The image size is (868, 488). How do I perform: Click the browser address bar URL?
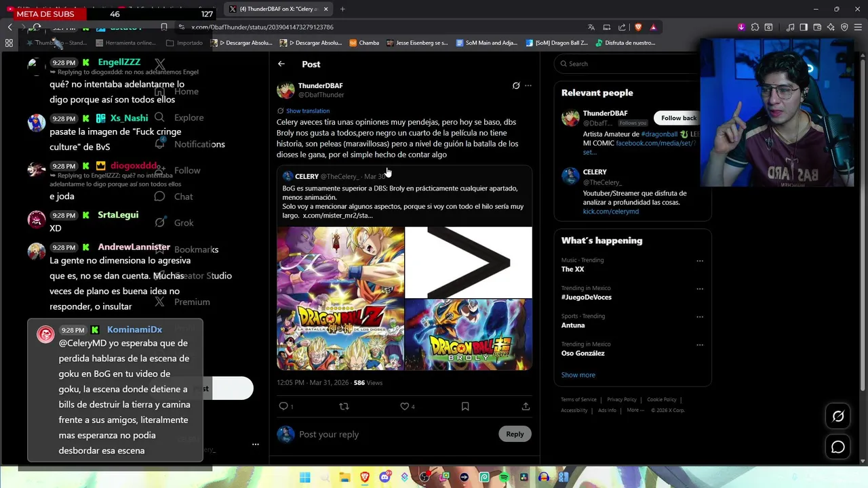coord(262,27)
